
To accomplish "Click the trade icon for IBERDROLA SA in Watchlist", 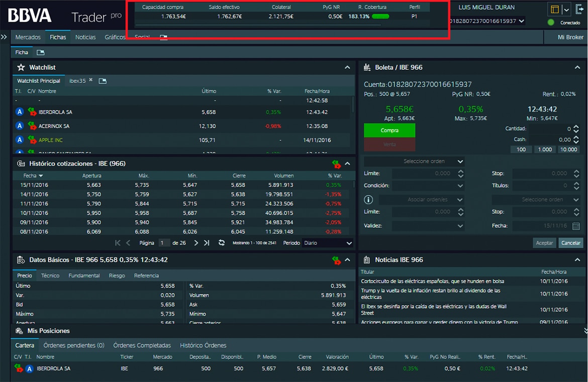I will coord(32,112).
